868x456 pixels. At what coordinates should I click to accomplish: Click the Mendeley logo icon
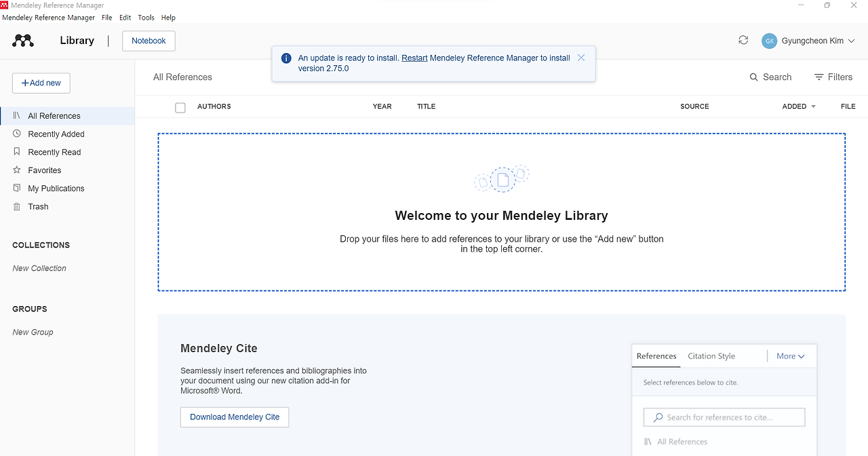(x=23, y=41)
